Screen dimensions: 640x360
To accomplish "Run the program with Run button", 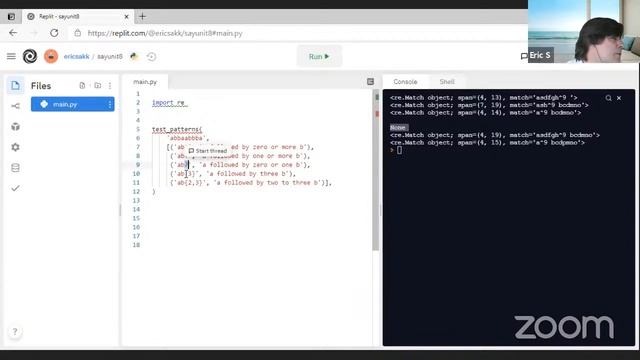I will point(319,56).
